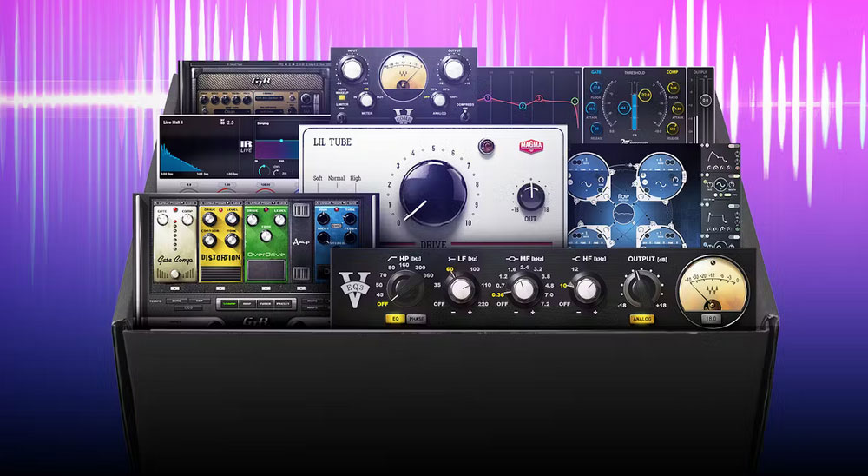Click the 18.0 readout under VU meter

coord(713,319)
